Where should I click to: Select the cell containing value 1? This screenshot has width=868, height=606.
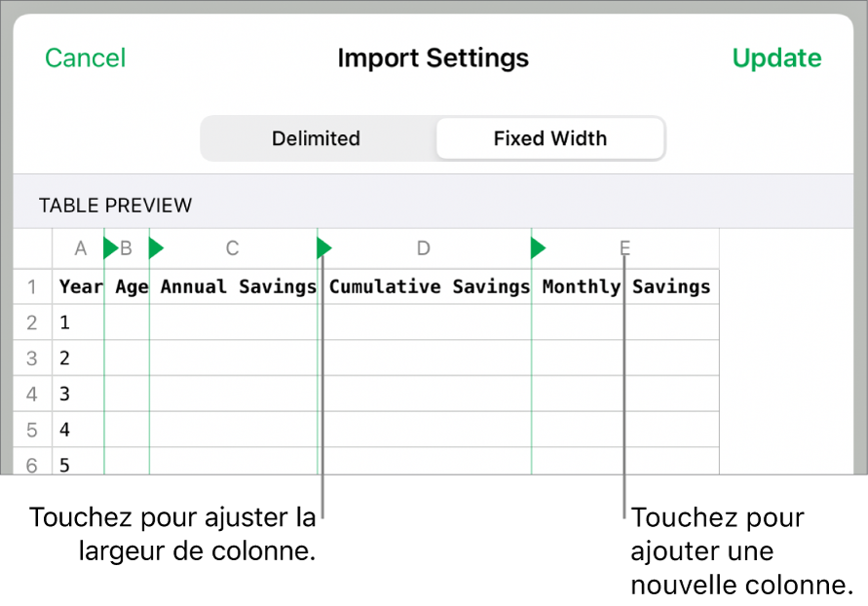click(64, 322)
